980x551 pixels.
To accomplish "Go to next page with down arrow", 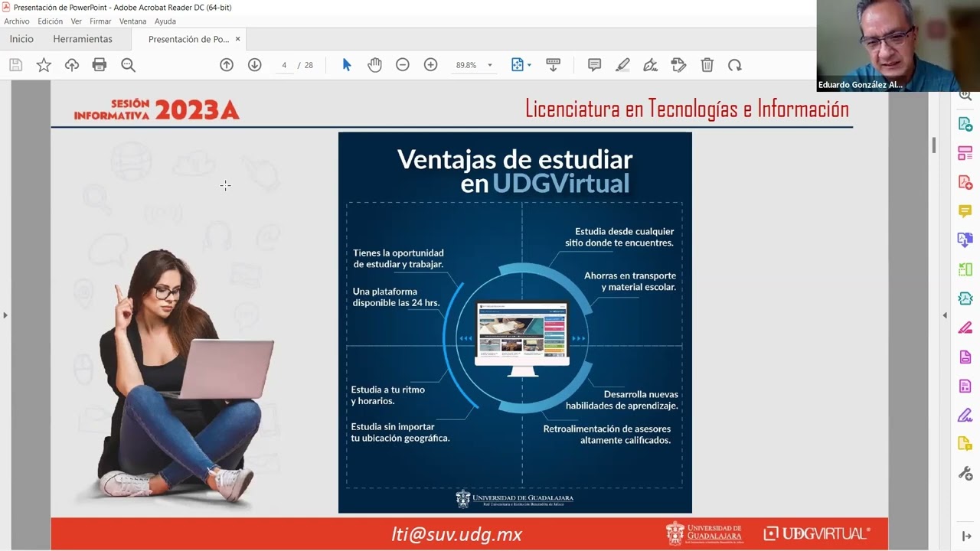I will [255, 65].
